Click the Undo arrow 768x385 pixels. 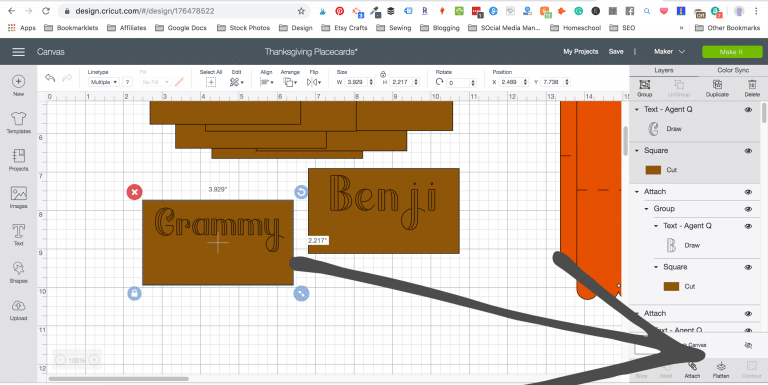(50, 78)
